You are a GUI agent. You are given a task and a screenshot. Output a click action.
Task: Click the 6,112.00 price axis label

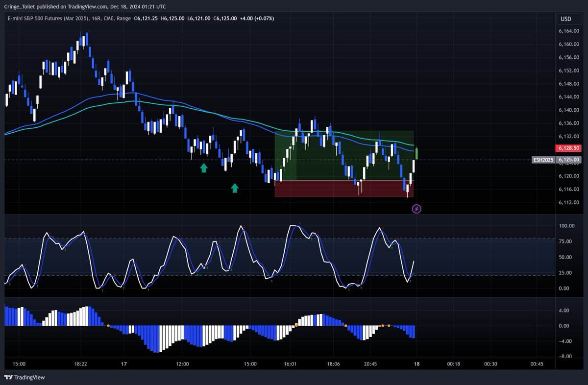pos(569,202)
